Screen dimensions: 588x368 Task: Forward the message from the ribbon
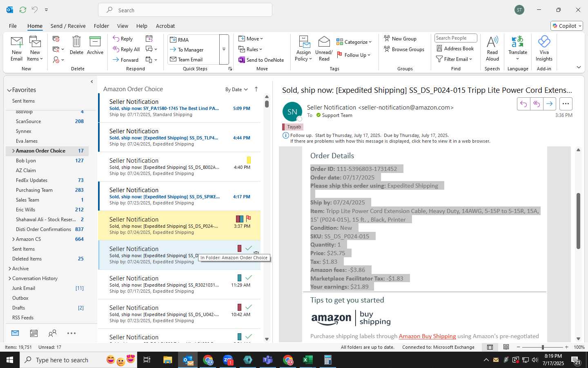pos(126,60)
